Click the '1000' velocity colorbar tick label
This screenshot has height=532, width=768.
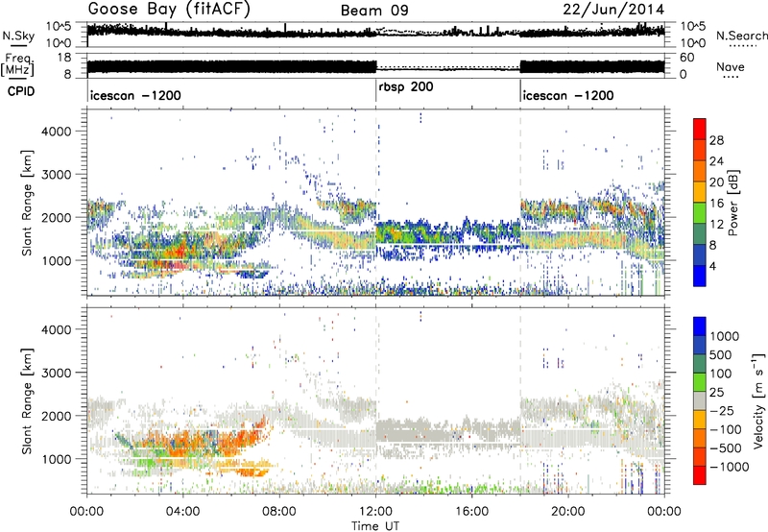(724, 336)
